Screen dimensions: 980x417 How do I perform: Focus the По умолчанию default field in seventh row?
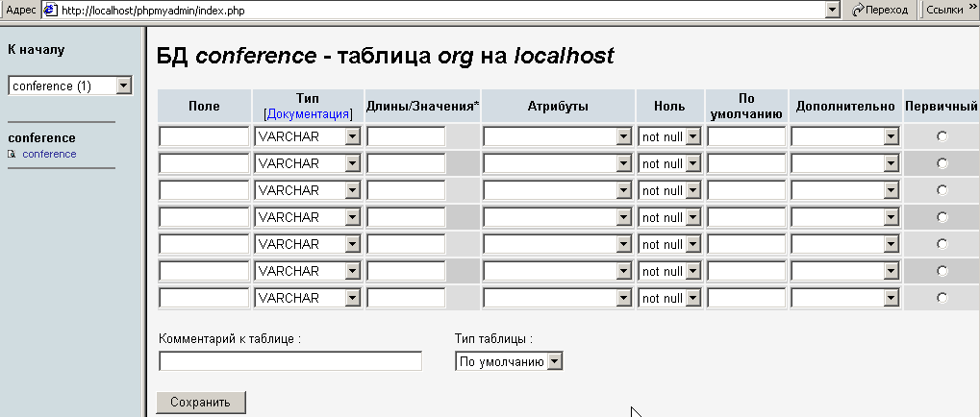pos(746,298)
